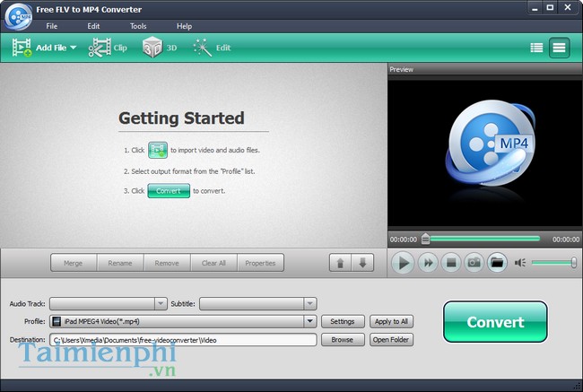This screenshot has width=583, height=392.
Task: Expand the Subtitle dropdown
Action: tap(309, 303)
